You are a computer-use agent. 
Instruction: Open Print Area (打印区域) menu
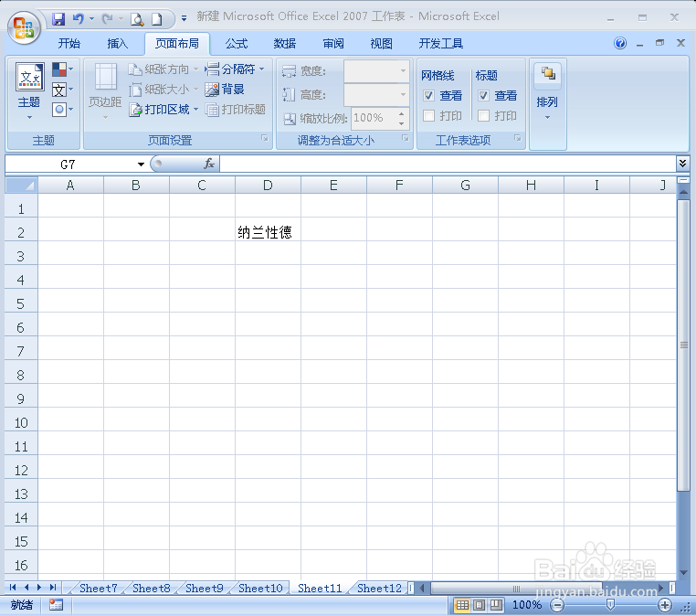click(x=163, y=110)
